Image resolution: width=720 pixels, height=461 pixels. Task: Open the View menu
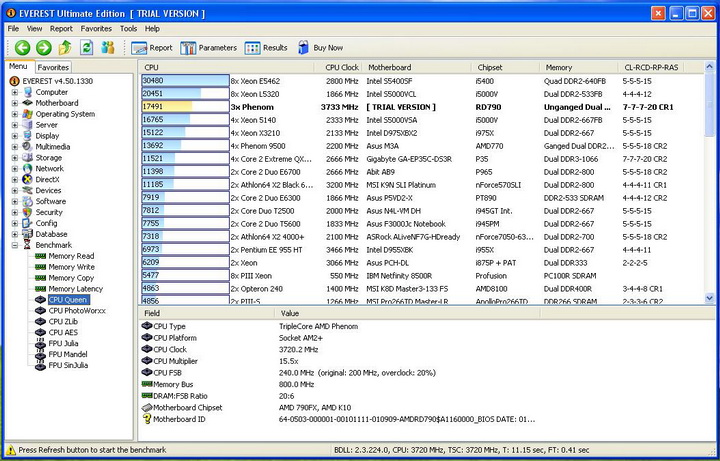coord(34,28)
